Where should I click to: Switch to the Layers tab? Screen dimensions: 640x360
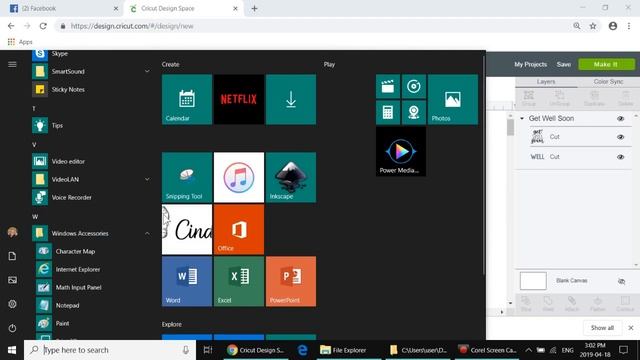coord(546,82)
